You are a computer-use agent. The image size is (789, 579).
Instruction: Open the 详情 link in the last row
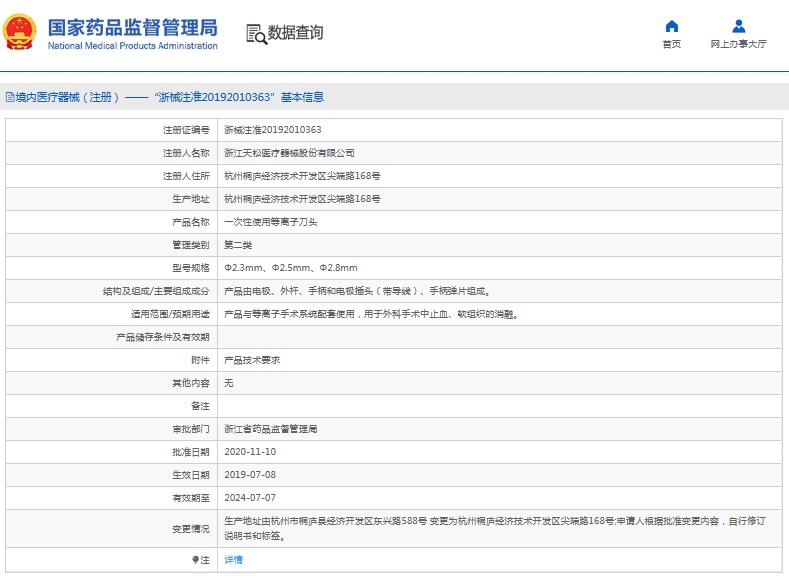click(x=232, y=560)
